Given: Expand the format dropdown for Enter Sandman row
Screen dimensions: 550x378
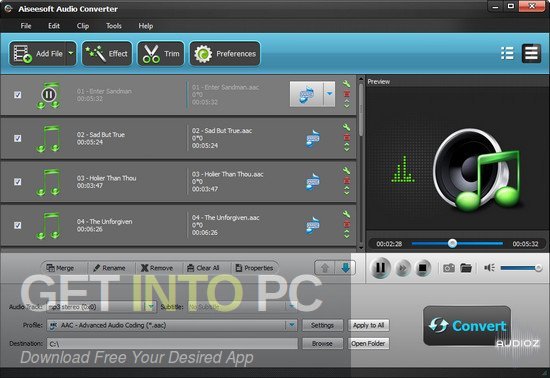Looking at the screenshot, I should (x=329, y=94).
